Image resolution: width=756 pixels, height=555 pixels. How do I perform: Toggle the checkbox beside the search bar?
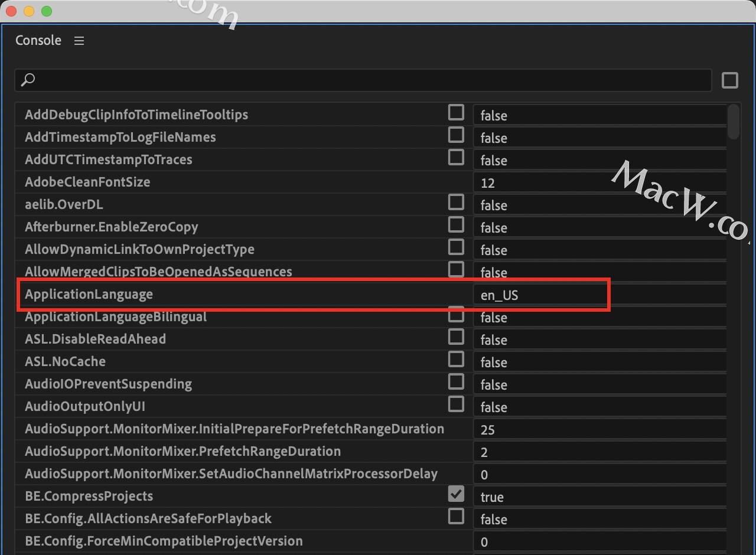(x=730, y=80)
